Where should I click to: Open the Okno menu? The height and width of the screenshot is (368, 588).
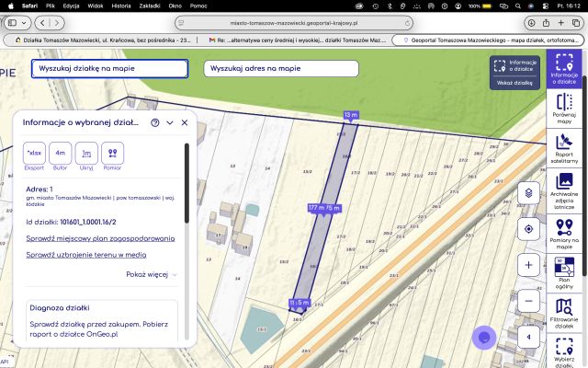pyautogui.click(x=175, y=6)
